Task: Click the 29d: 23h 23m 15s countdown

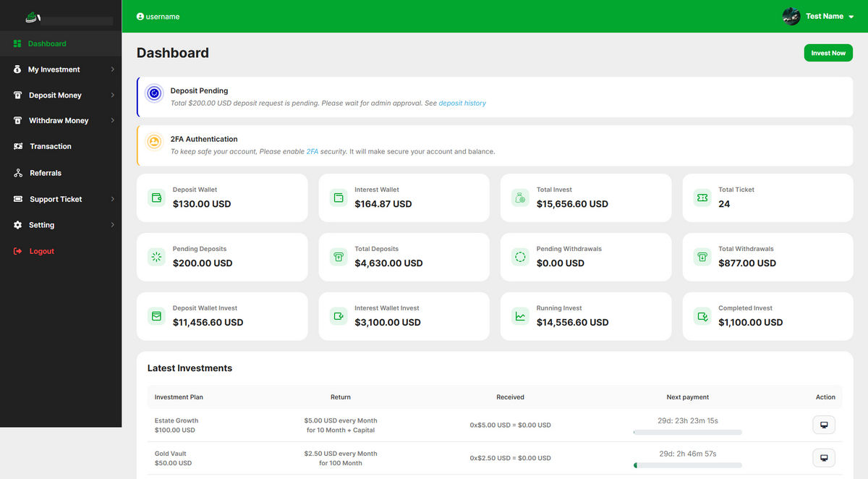Action: pyautogui.click(x=688, y=420)
